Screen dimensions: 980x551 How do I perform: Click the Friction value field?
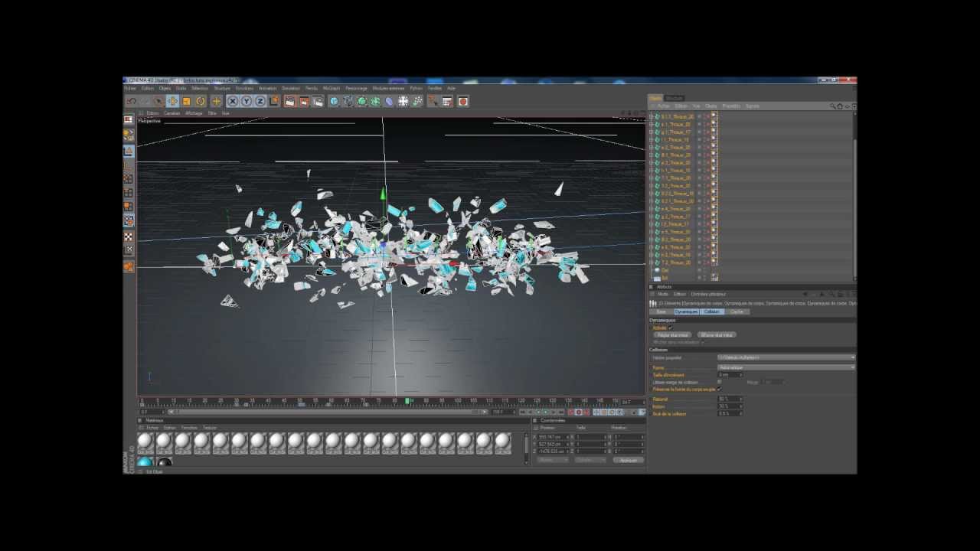click(x=729, y=406)
